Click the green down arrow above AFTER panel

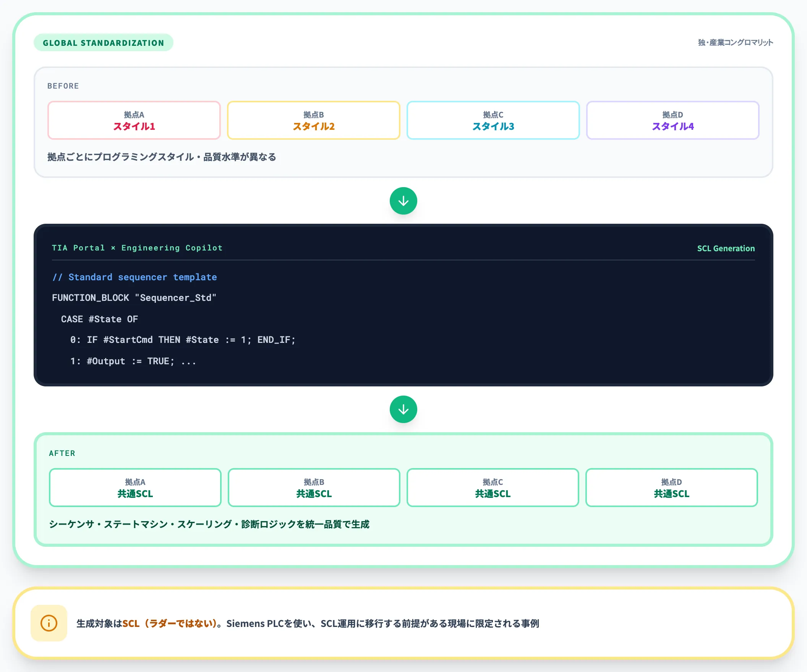[x=403, y=409]
